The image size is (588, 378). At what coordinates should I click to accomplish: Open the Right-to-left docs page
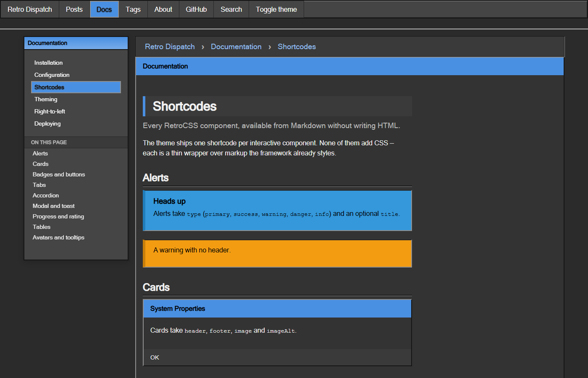pyautogui.click(x=76, y=111)
